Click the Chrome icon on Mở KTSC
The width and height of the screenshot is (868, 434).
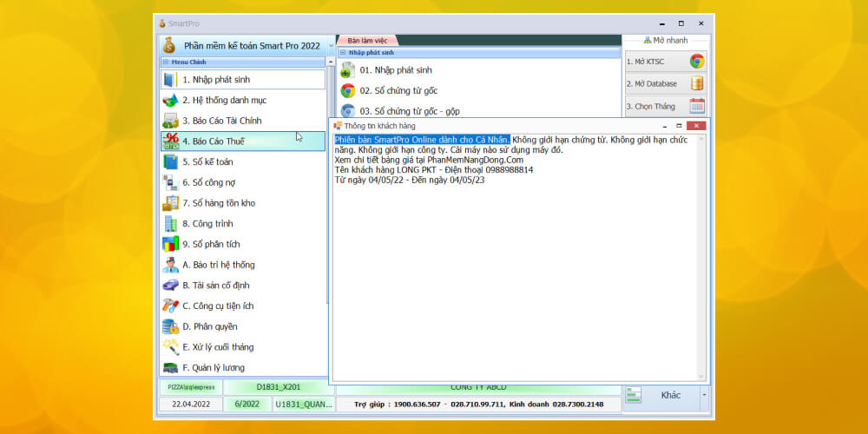click(x=697, y=62)
